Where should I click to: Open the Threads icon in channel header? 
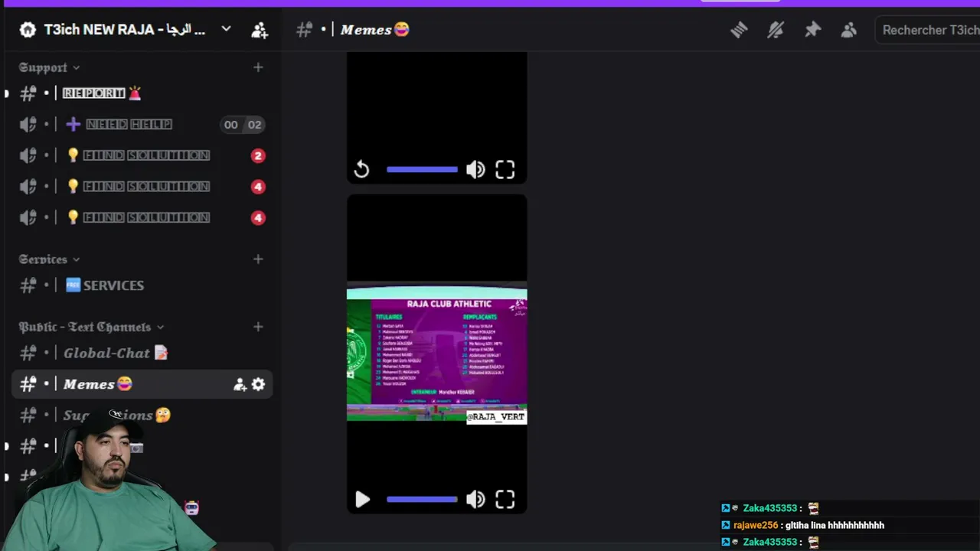(x=739, y=30)
